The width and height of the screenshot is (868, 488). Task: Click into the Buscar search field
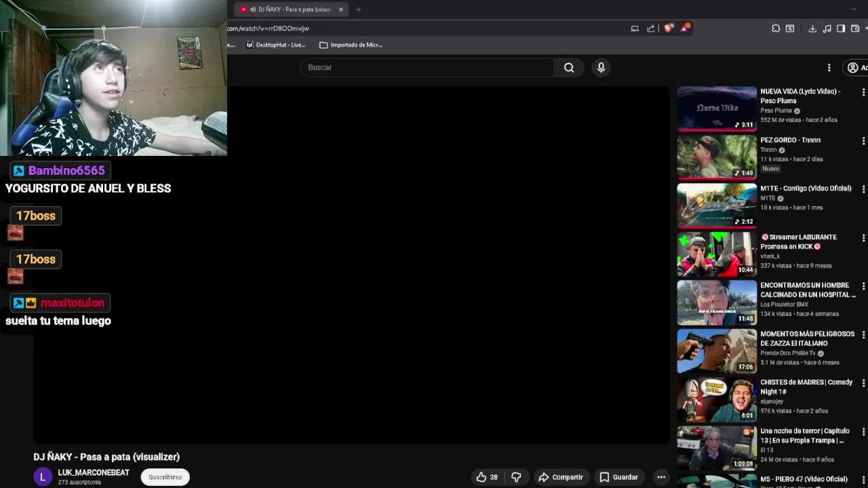(x=427, y=67)
